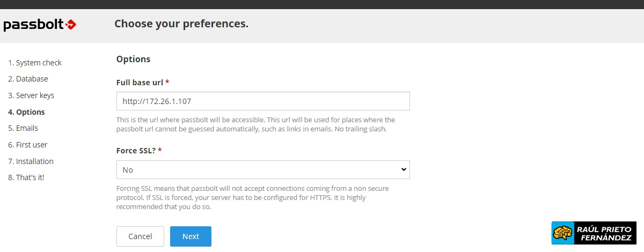Screen dimensions: 644x252
Task: Go to the System check step
Action: pos(35,63)
